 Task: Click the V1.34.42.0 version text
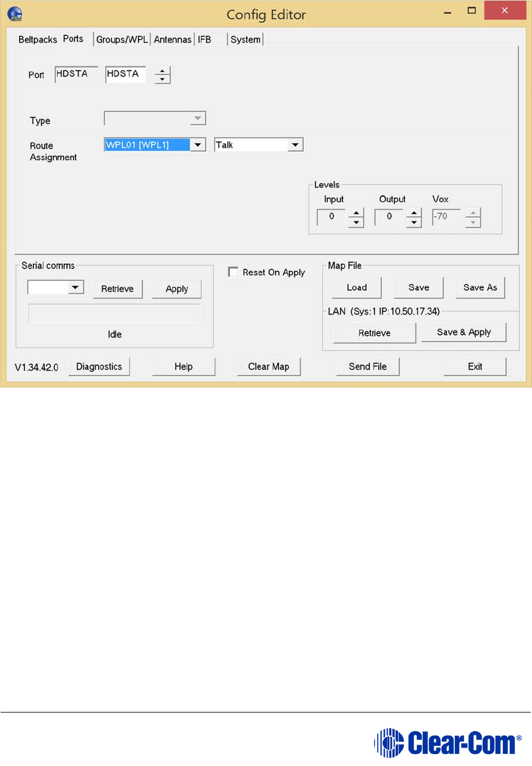(36, 367)
